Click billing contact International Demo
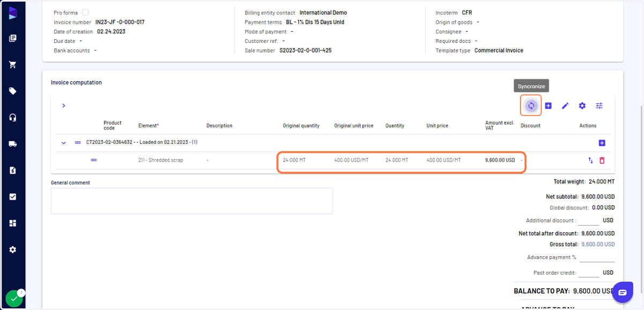 coord(323,12)
